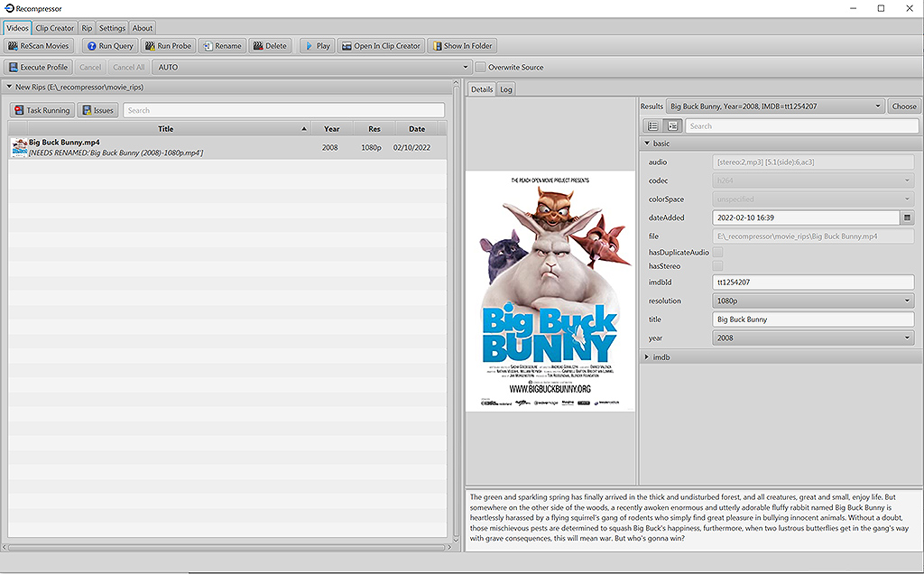The height and width of the screenshot is (574, 924).
Task: Click the Cancel All button
Action: [x=128, y=67]
